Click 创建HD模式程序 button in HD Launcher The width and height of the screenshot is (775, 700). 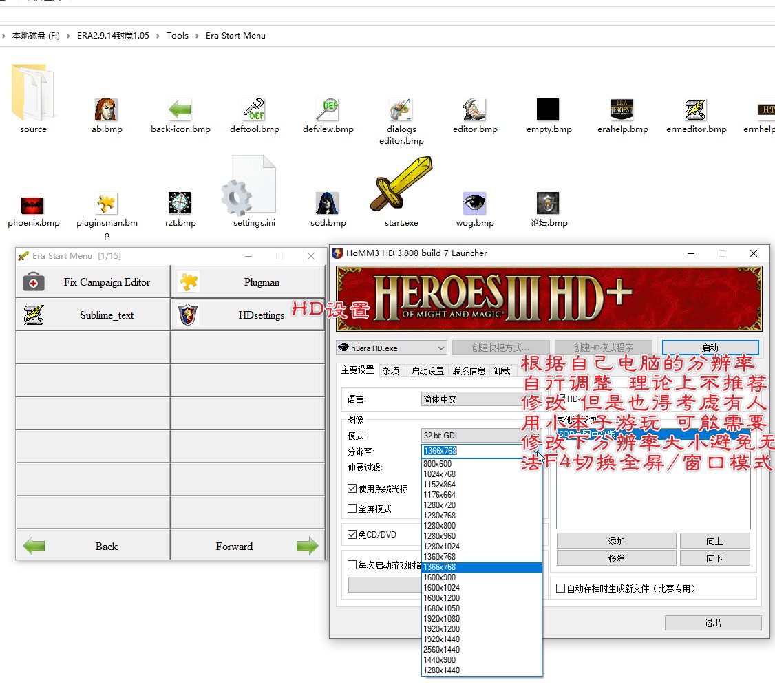tap(603, 348)
